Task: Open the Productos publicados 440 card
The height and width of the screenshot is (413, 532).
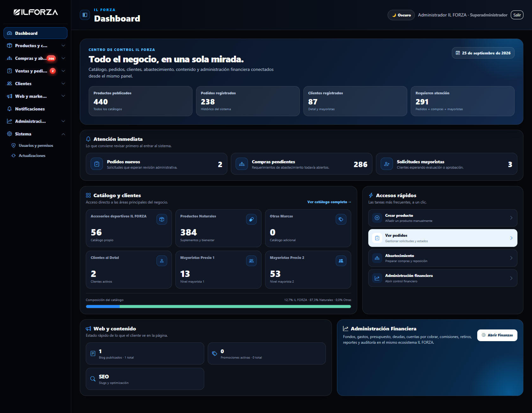Action: (141, 101)
